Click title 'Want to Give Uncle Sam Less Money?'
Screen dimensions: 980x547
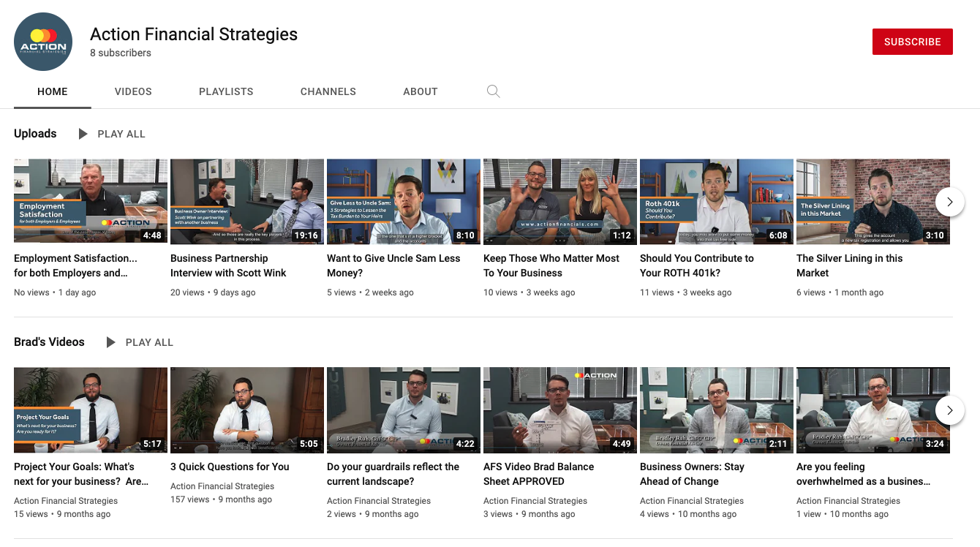click(393, 265)
